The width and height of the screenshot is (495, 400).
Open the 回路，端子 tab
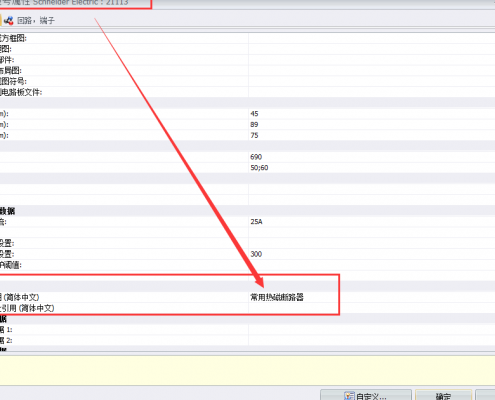(x=35, y=21)
